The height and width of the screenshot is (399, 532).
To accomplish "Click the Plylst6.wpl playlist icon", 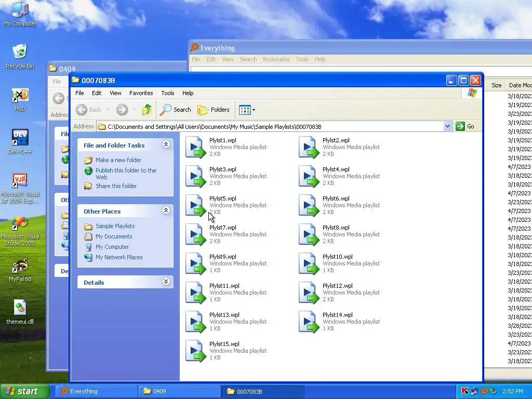I will pos(309,205).
